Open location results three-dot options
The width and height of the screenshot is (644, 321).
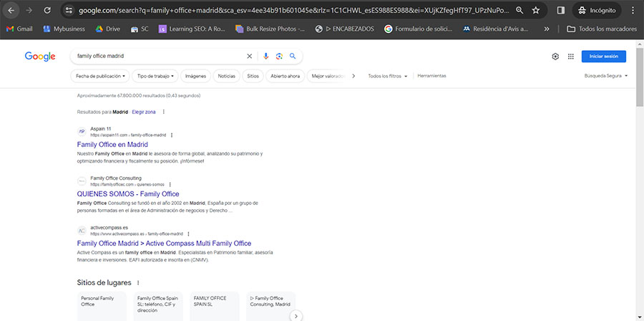[x=164, y=112]
